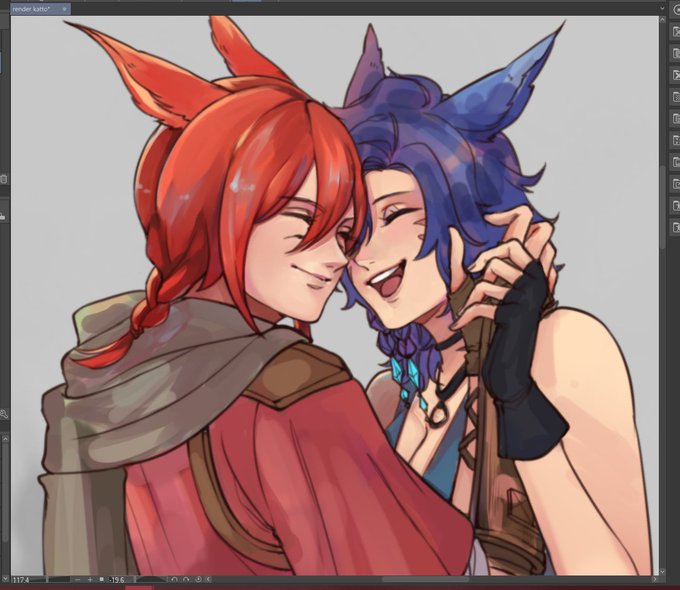This screenshot has height=590, width=680.
Task: Zoom out with the minus button
Action: pos(78,580)
